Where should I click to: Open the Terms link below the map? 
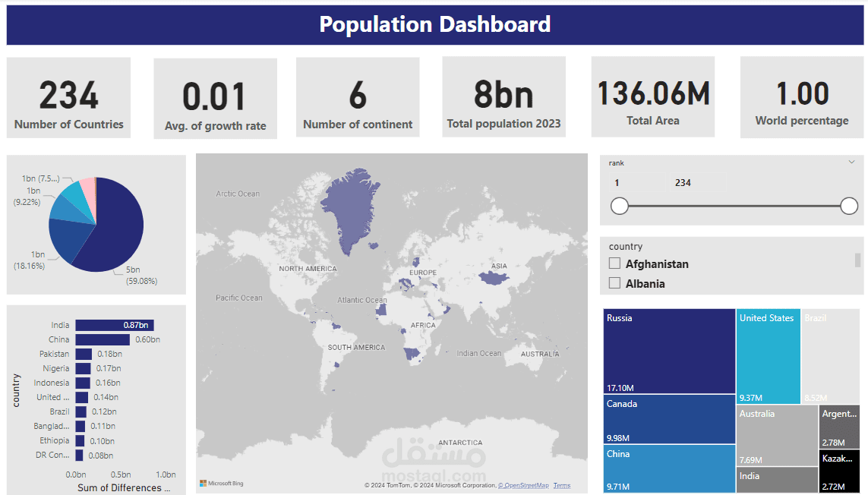(x=561, y=484)
